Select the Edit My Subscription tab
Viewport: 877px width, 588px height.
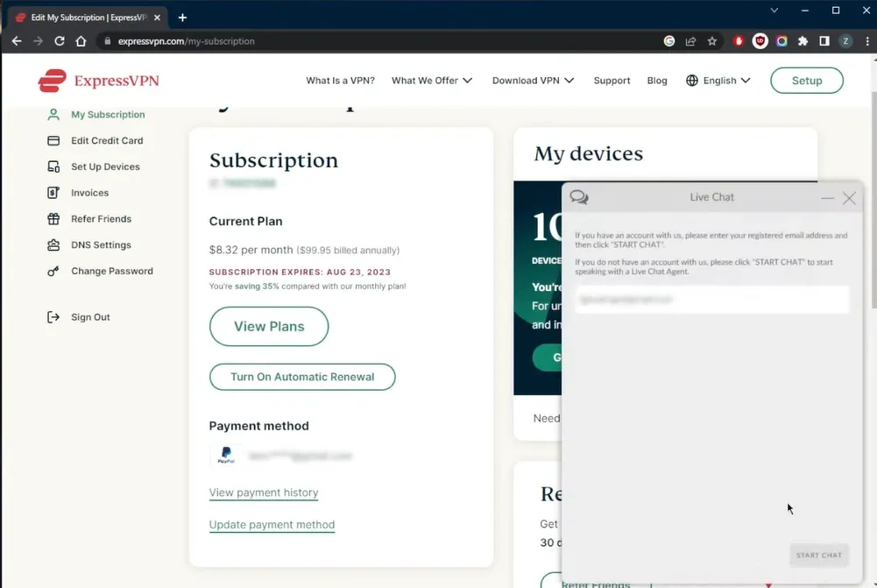pyautogui.click(x=88, y=18)
